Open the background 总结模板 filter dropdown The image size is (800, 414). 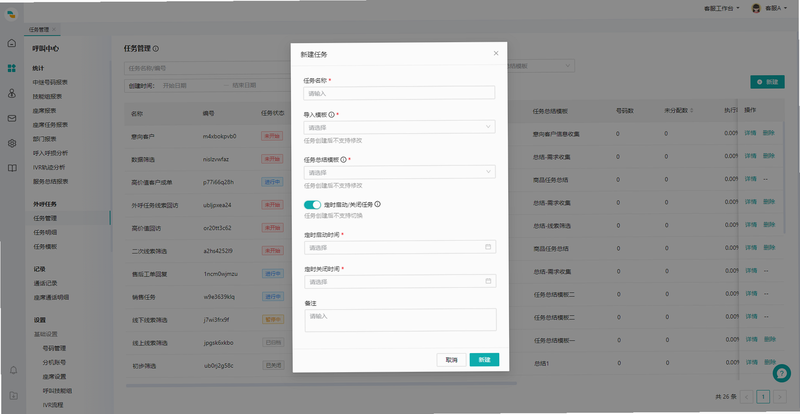tap(541, 66)
